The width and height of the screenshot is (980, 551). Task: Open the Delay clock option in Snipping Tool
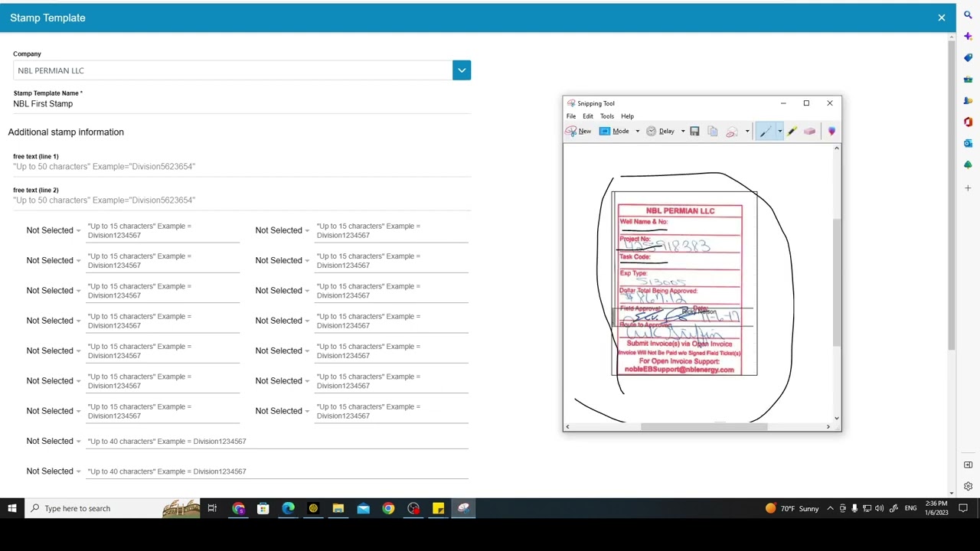click(x=660, y=131)
